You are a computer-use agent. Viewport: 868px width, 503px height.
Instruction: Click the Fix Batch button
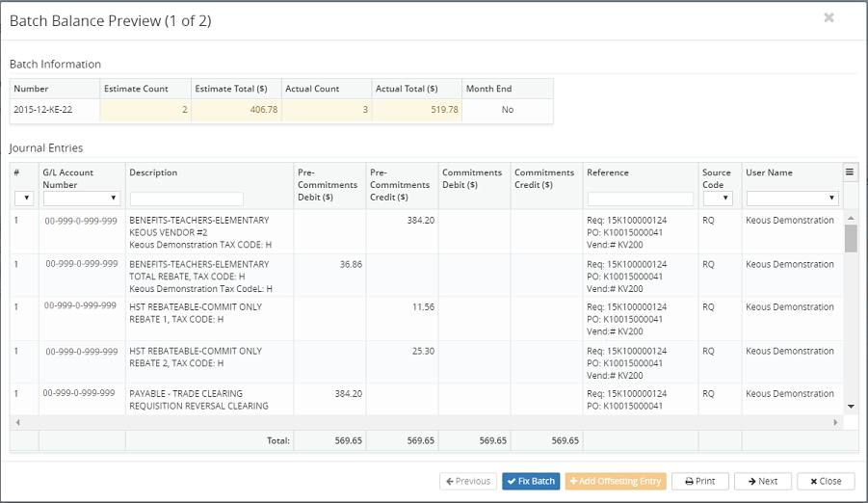click(531, 481)
